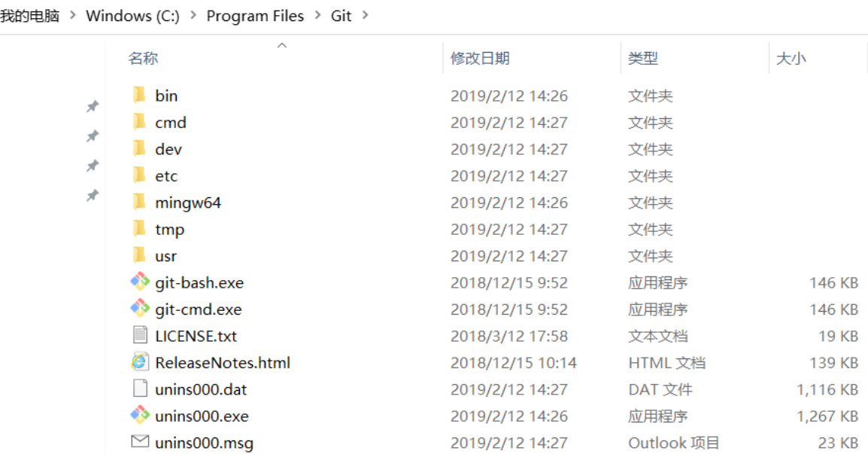Expand chevron after Git breadcrumb

click(x=365, y=16)
